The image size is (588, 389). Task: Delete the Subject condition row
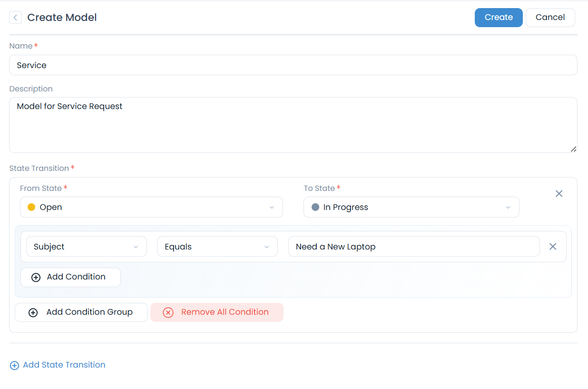[x=553, y=247]
